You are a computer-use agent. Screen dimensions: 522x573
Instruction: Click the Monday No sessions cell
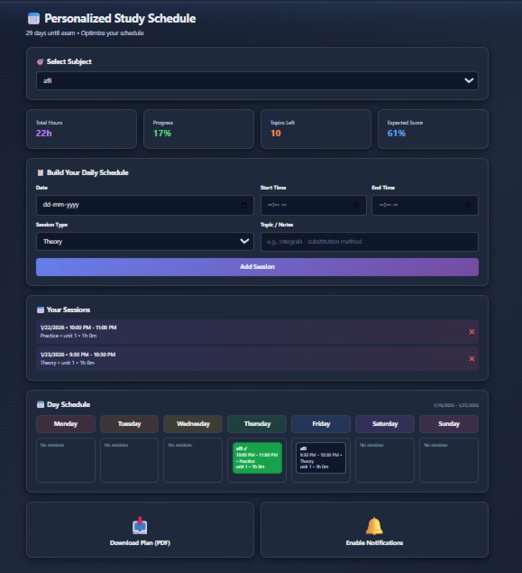pyautogui.click(x=66, y=460)
